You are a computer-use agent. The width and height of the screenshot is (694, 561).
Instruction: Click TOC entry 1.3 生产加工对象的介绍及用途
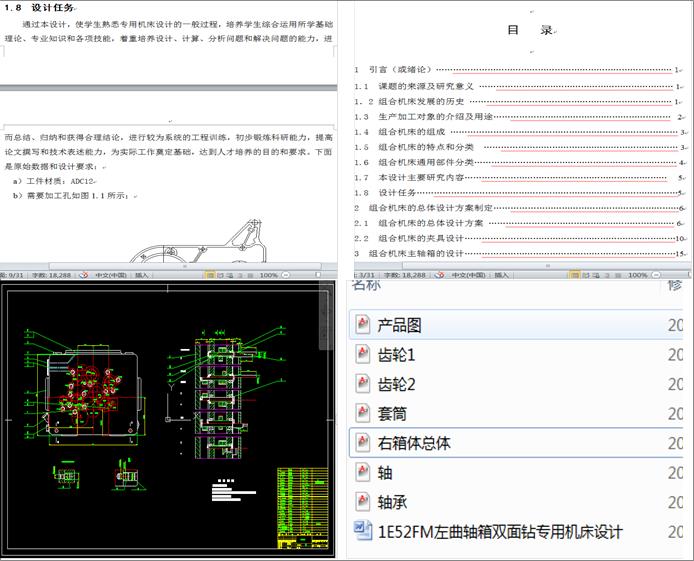519,116
